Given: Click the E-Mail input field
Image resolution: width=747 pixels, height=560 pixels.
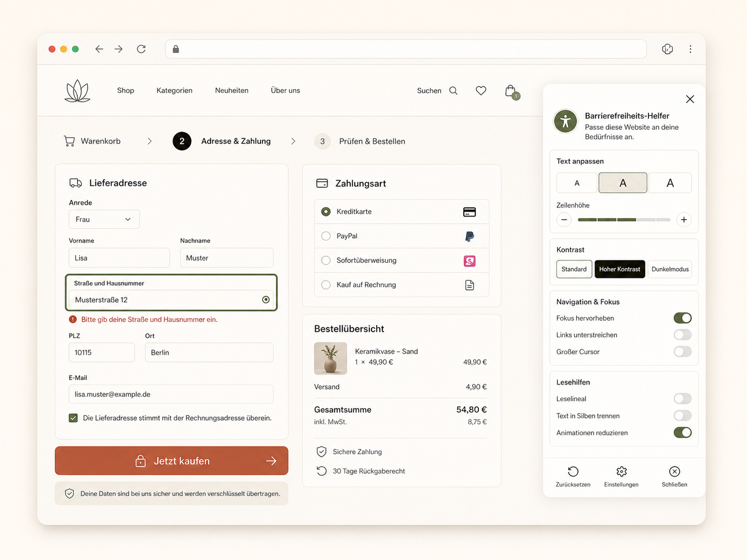Looking at the screenshot, I should coord(171,394).
